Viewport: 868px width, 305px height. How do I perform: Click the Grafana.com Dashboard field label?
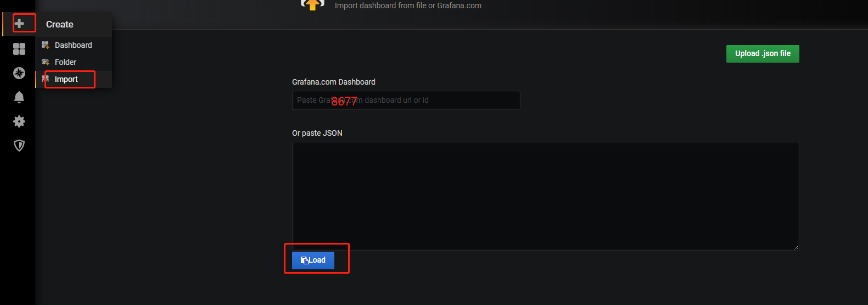point(334,82)
